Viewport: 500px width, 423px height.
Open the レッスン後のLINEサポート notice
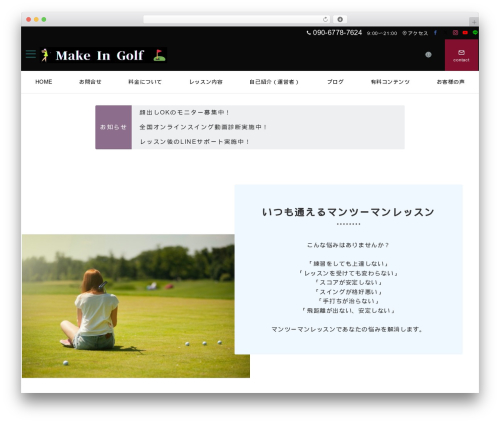point(194,142)
